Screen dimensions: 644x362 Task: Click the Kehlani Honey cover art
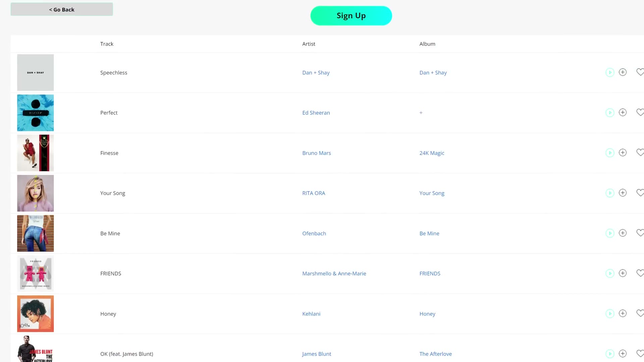36,314
